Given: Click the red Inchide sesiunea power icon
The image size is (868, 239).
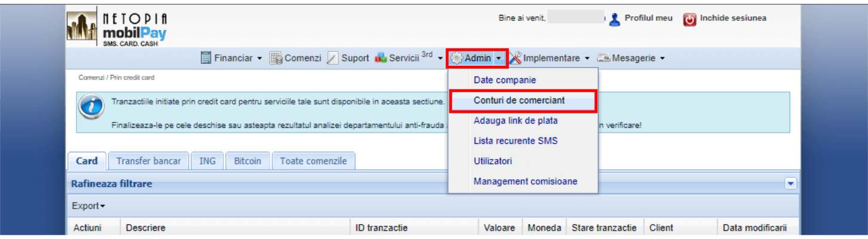Looking at the screenshot, I should click(x=689, y=19).
